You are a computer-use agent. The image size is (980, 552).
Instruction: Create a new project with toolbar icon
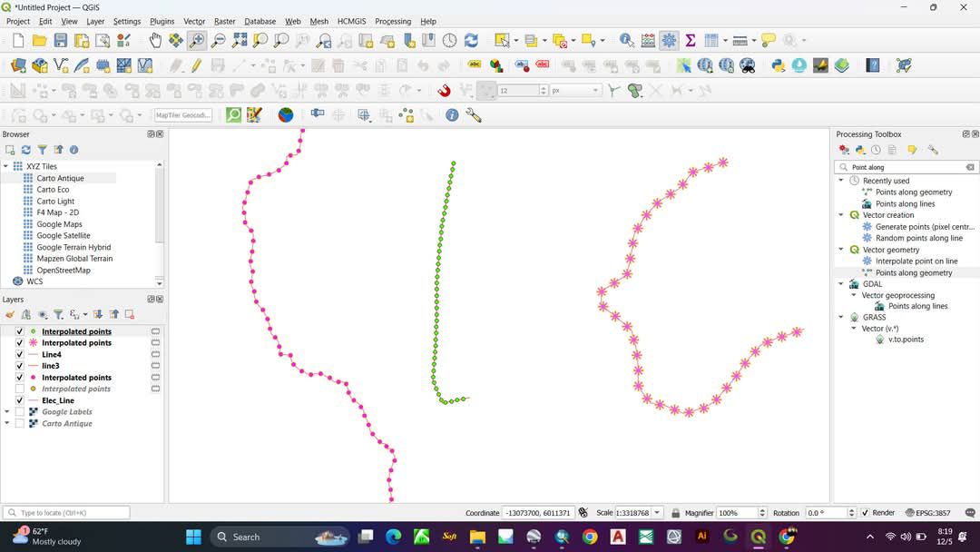coord(18,41)
